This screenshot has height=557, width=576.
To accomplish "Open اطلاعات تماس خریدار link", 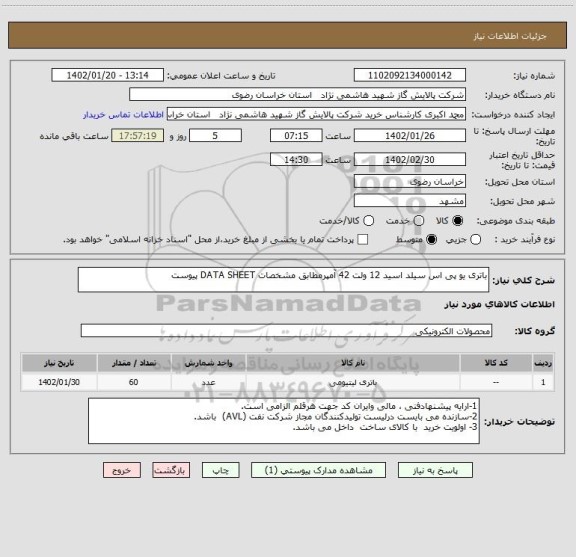I will click(123, 115).
